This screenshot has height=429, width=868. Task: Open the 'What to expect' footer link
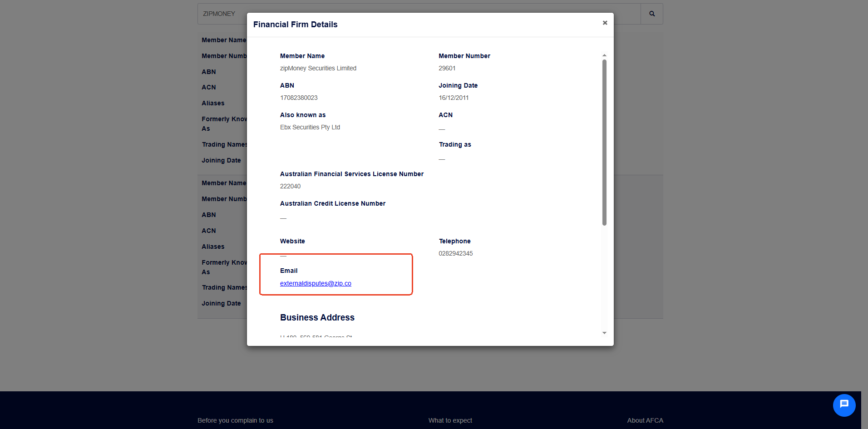tap(450, 420)
